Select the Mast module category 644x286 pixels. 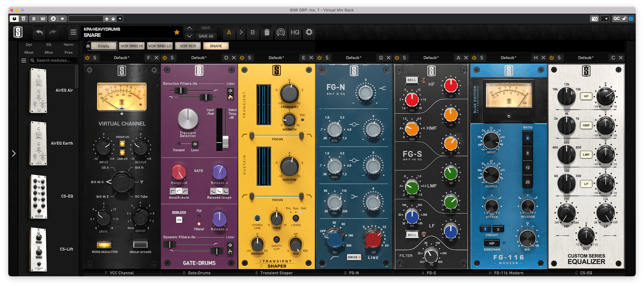(29, 52)
